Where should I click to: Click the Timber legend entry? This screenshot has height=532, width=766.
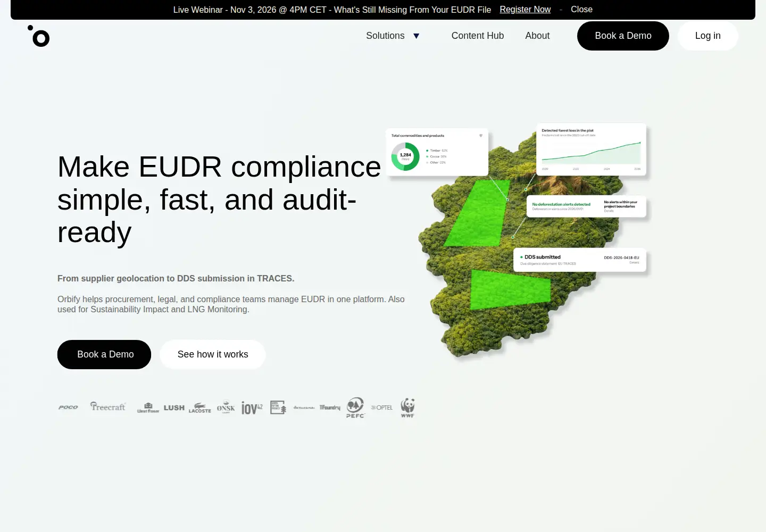tap(437, 151)
